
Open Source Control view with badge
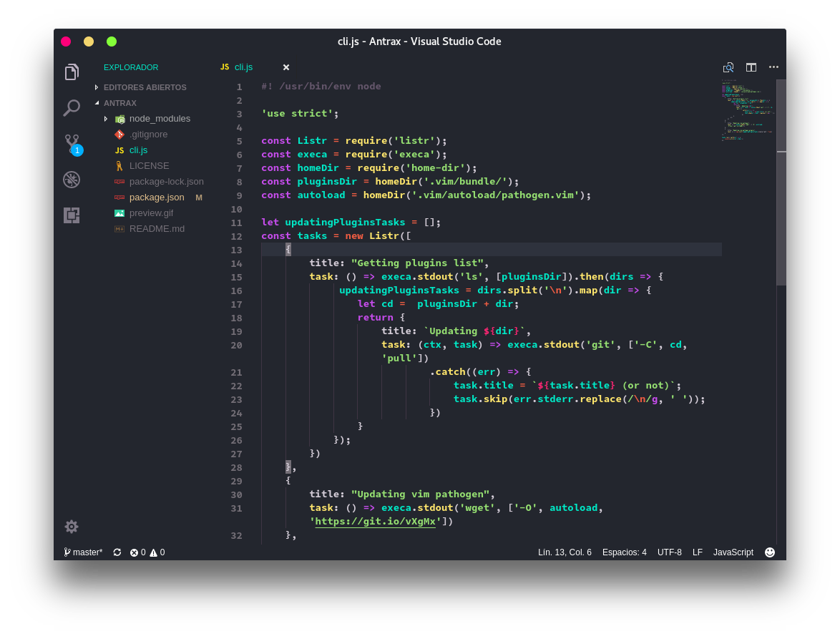point(74,145)
